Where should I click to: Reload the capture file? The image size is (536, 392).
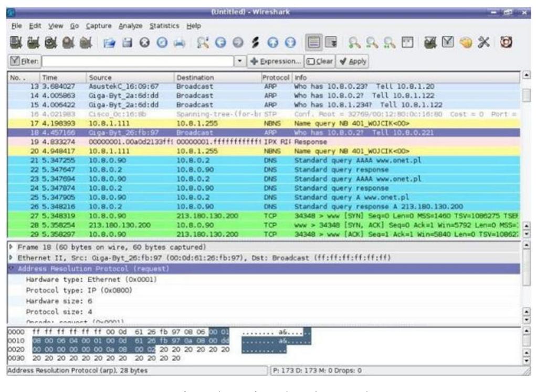pyautogui.click(x=162, y=43)
